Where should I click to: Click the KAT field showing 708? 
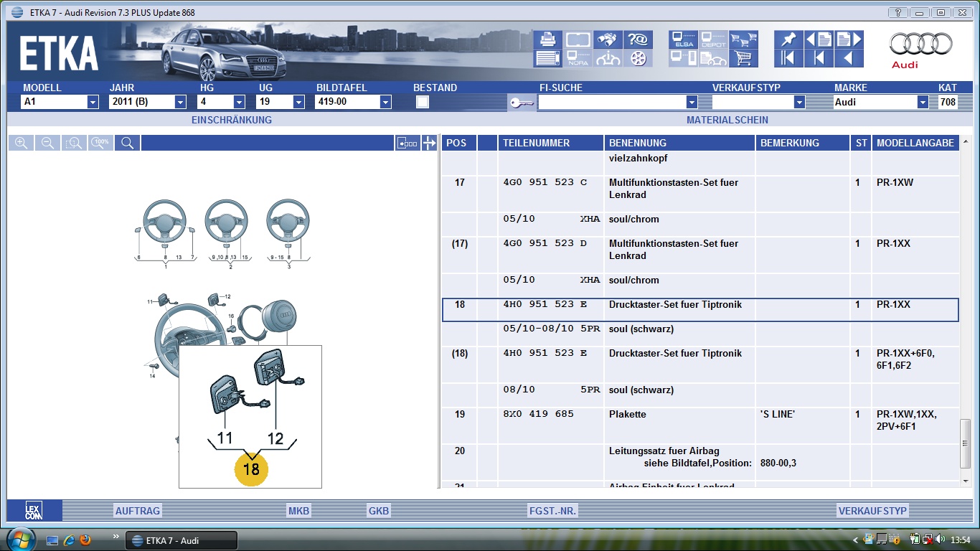point(947,102)
